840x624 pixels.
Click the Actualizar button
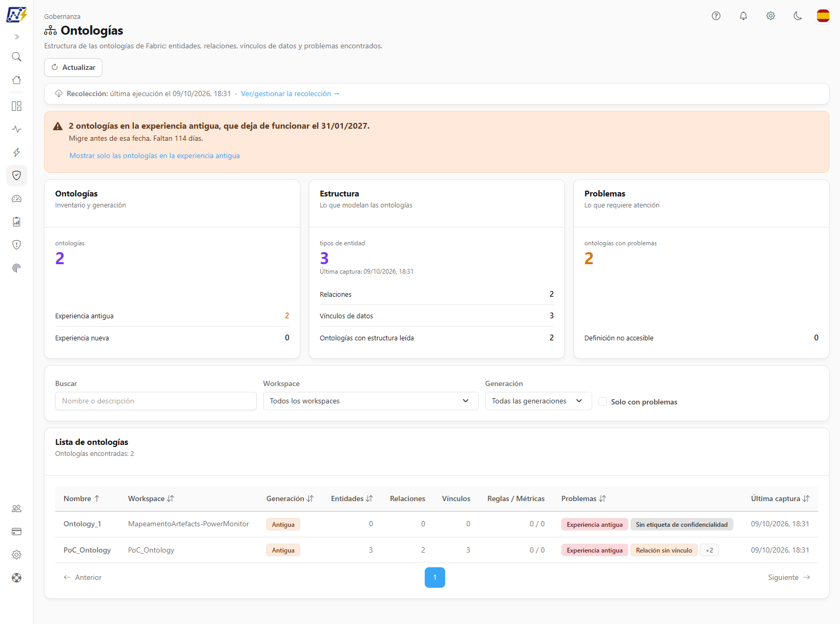coord(73,67)
